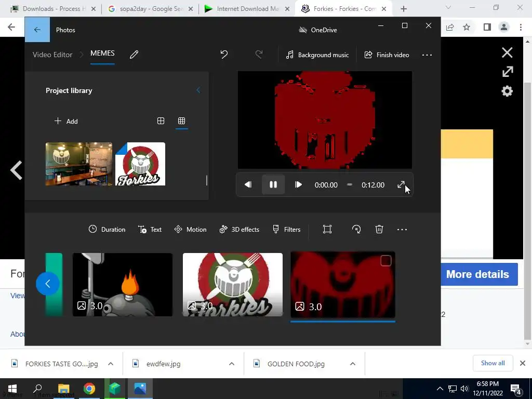Select the Forkies logo library image

[x=140, y=164]
